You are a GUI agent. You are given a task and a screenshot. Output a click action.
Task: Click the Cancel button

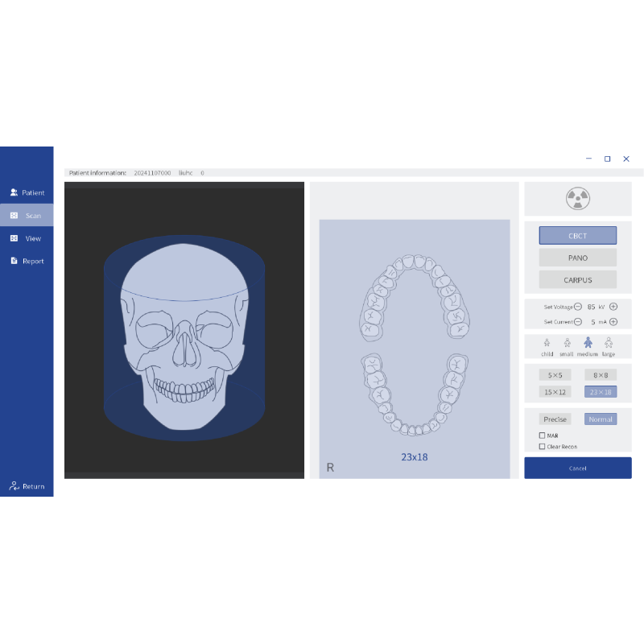click(578, 469)
